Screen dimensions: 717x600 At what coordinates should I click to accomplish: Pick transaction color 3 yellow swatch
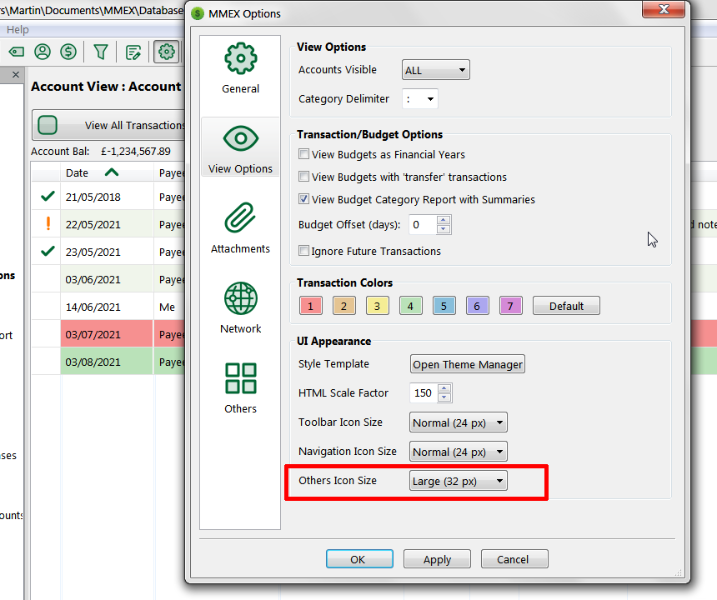point(378,306)
